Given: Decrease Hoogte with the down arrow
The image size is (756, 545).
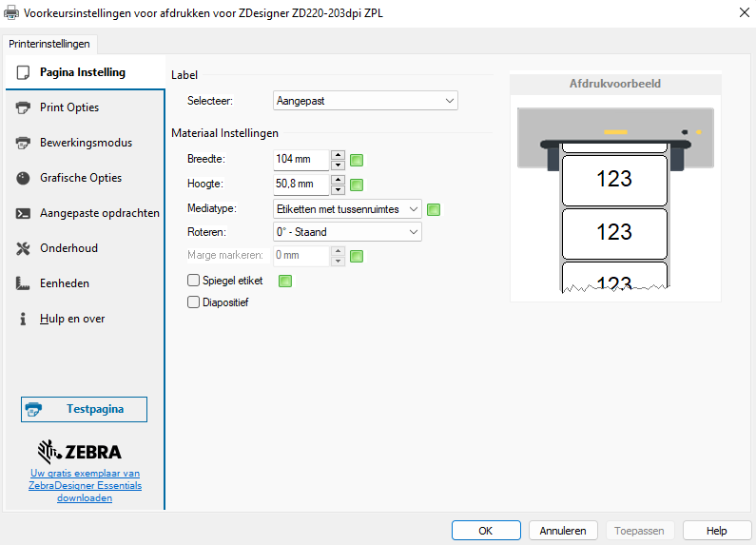Looking at the screenshot, I should (338, 189).
